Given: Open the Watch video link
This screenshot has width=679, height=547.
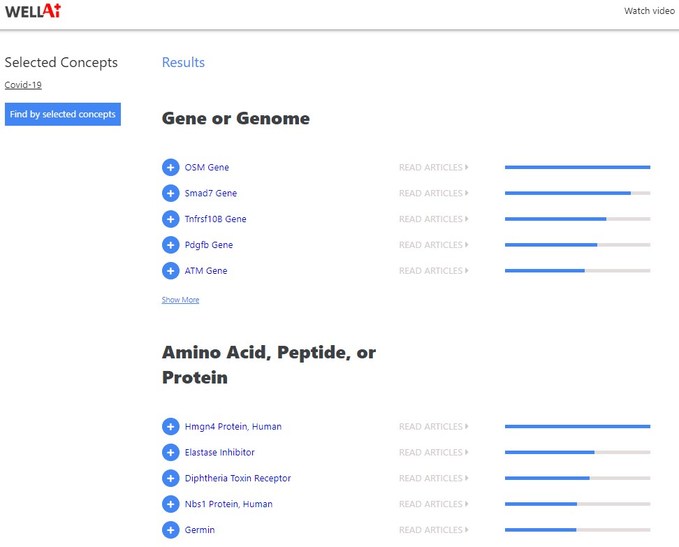Looking at the screenshot, I should click(649, 11).
